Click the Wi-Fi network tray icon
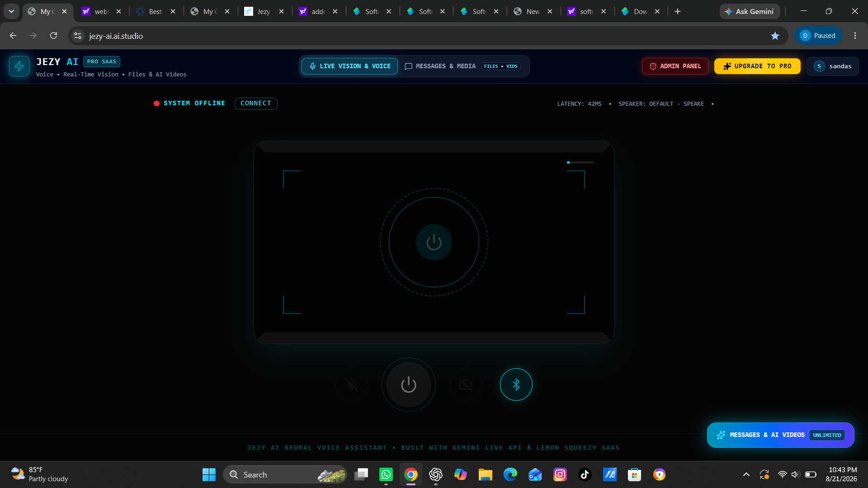The image size is (868, 488). coord(783,474)
